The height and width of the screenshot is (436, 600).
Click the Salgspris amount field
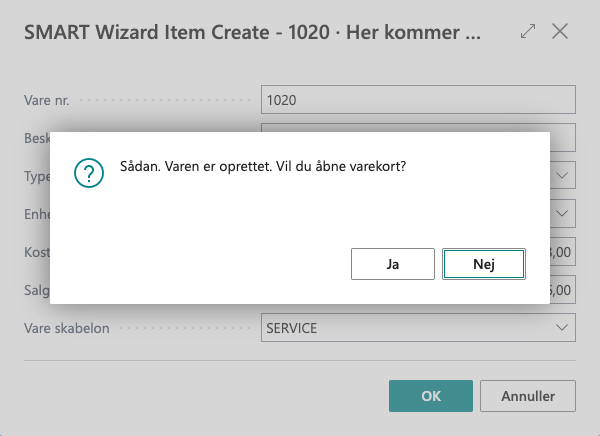563,290
